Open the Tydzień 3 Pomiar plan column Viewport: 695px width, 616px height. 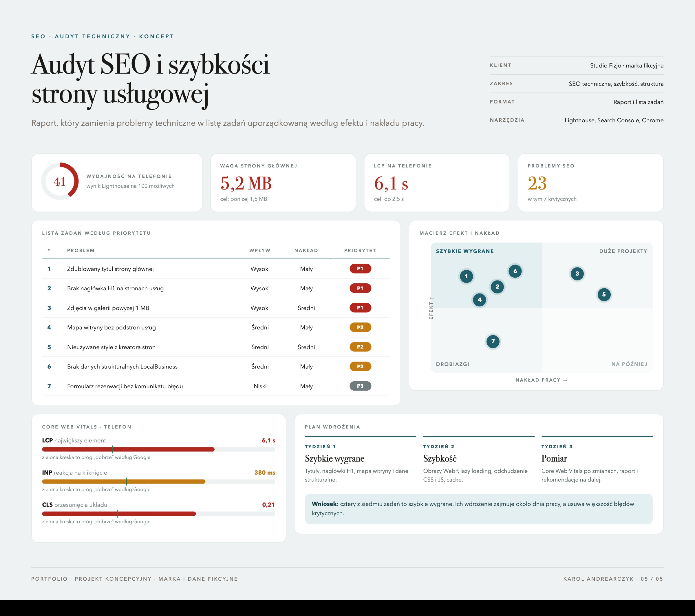click(597, 460)
